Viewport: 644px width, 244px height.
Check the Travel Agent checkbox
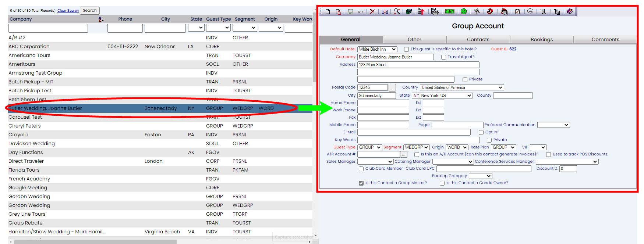click(443, 57)
